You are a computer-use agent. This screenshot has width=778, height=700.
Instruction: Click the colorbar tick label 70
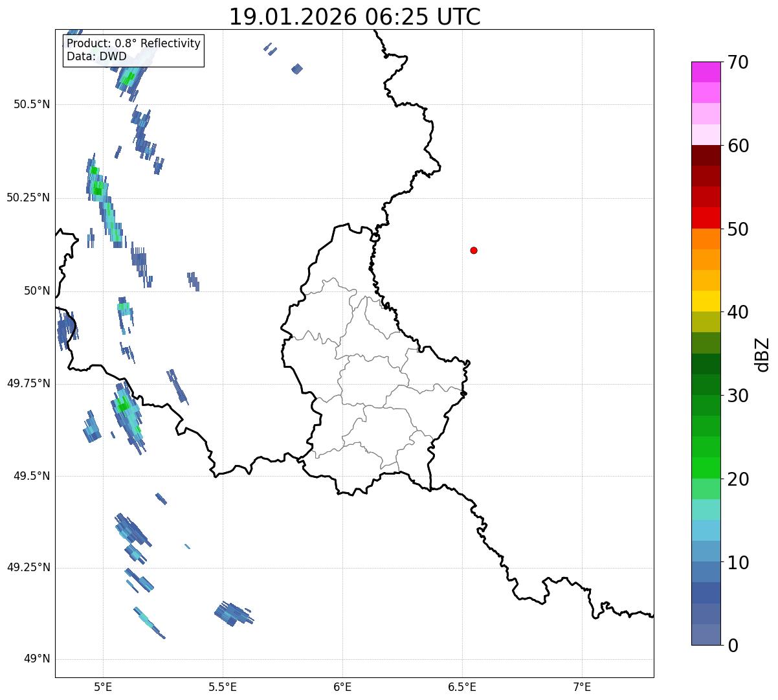(x=738, y=62)
